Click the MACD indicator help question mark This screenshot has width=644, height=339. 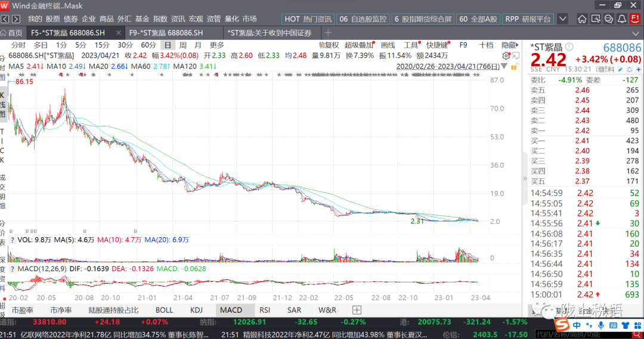coord(13,269)
